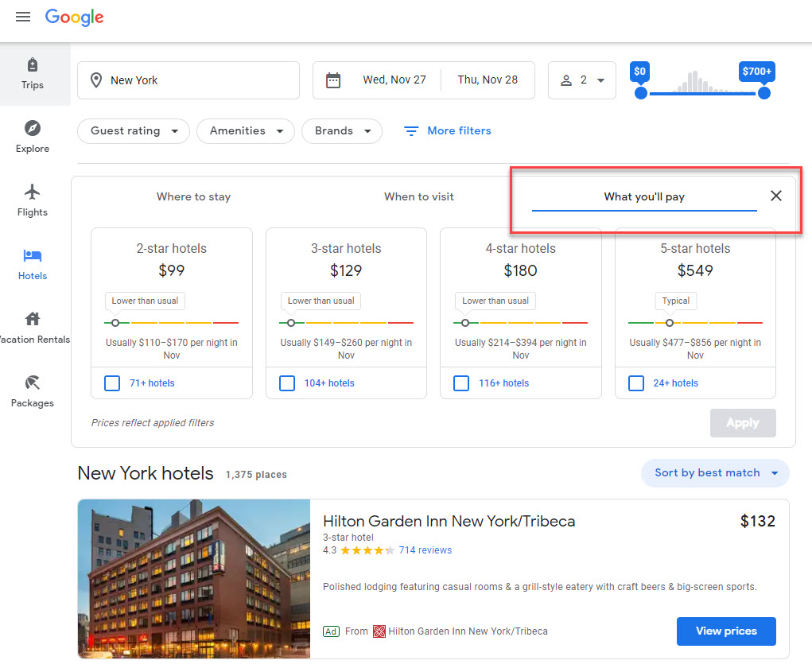Viewport: 812px width, 672px height.
Task: Click View prices for Hilton Garden Inn
Action: [725, 631]
